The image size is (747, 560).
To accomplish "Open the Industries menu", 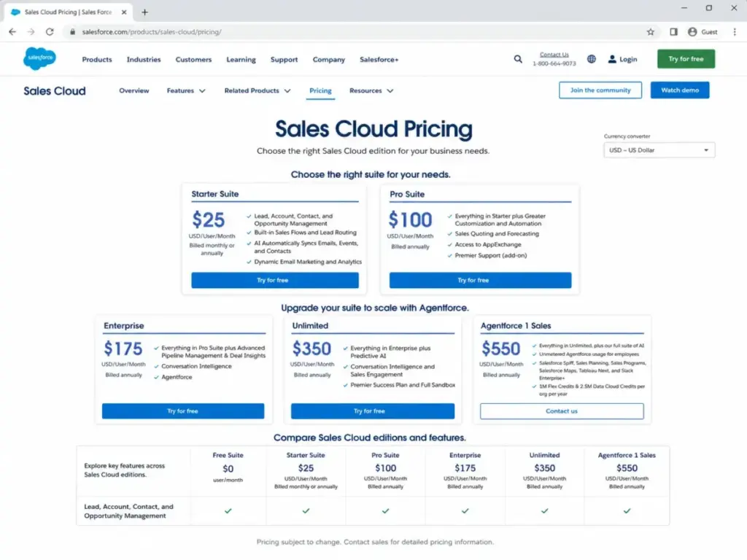I will click(144, 60).
